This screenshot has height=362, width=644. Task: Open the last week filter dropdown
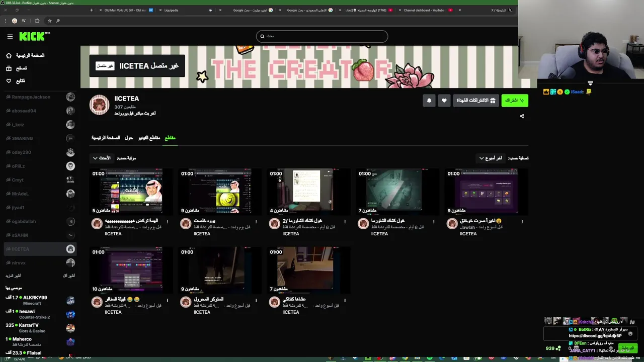pyautogui.click(x=491, y=158)
